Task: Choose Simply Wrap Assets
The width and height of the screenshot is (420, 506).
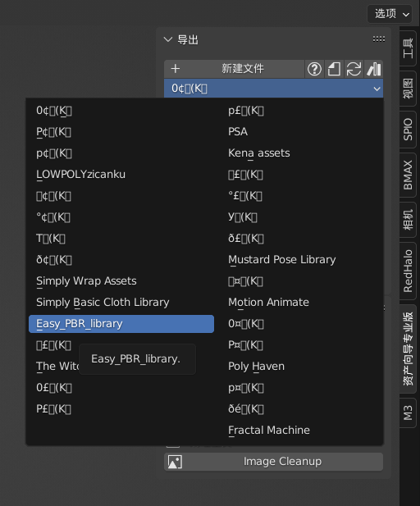Action: point(121,281)
